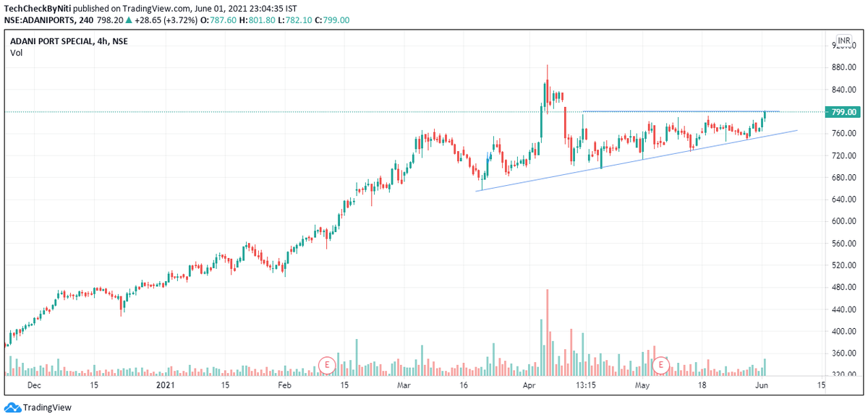Click the C:799.00 close value

tap(331, 20)
